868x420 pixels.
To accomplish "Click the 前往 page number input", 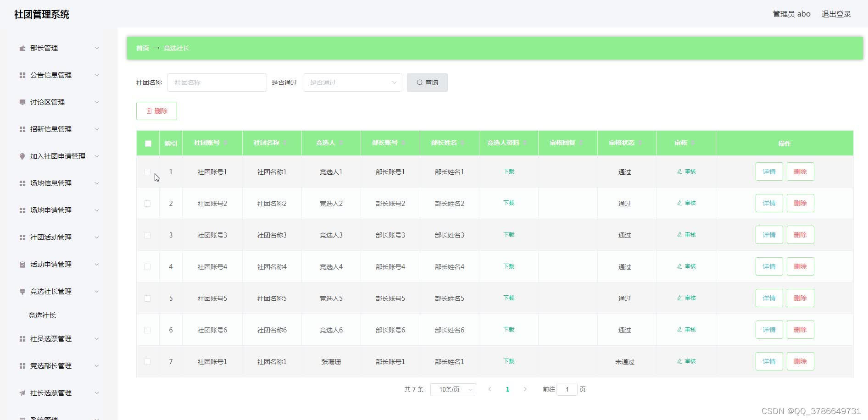I will pyautogui.click(x=567, y=389).
